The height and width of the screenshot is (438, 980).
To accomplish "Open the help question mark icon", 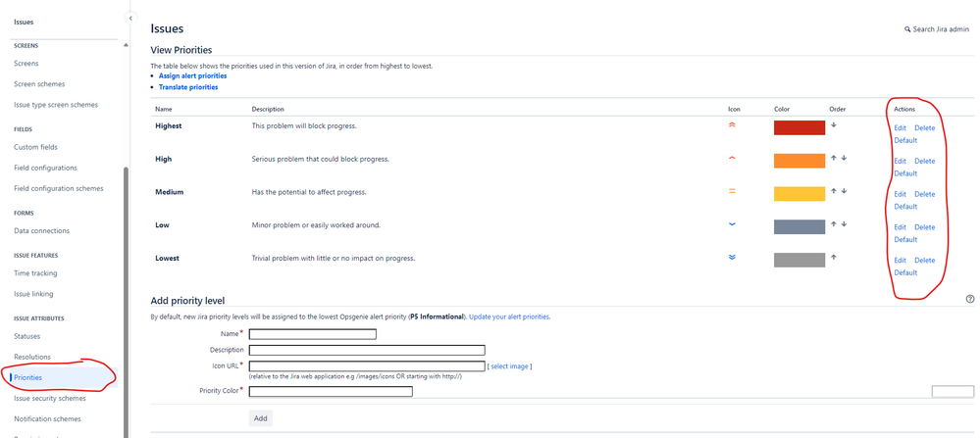I will [x=969, y=300].
